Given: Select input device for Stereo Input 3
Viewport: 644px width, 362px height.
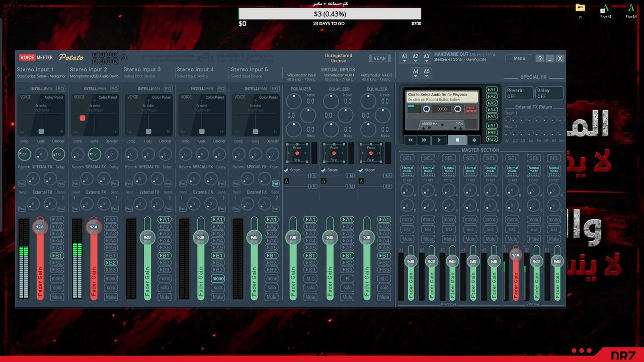Looking at the screenshot, I should [x=139, y=76].
